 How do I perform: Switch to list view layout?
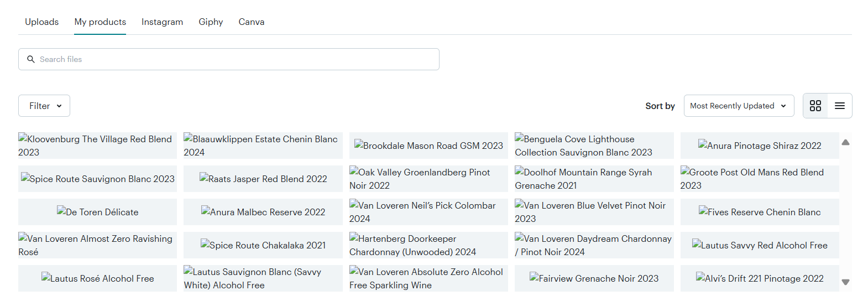click(839, 106)
